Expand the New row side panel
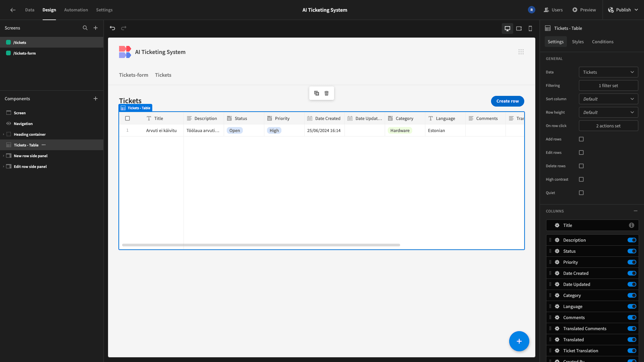 pyautogui.click(x=3, y=156)
